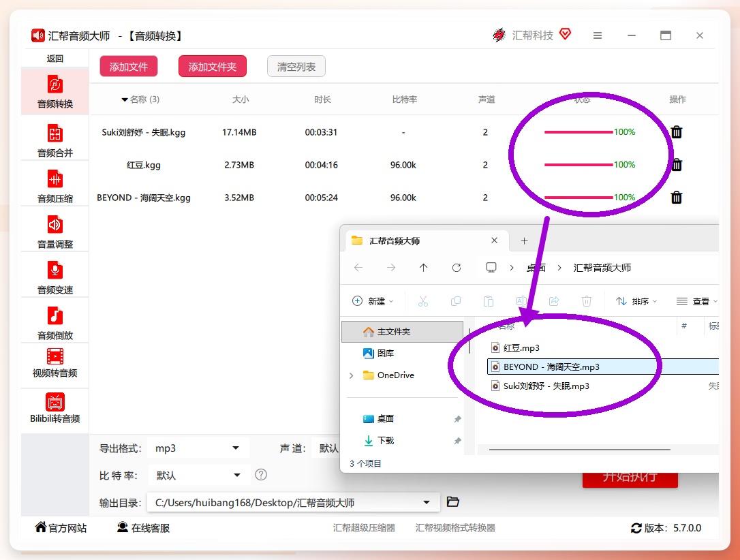
Task: Delete the 红豆.kgg row with trash icon
Action: [676, 165]
